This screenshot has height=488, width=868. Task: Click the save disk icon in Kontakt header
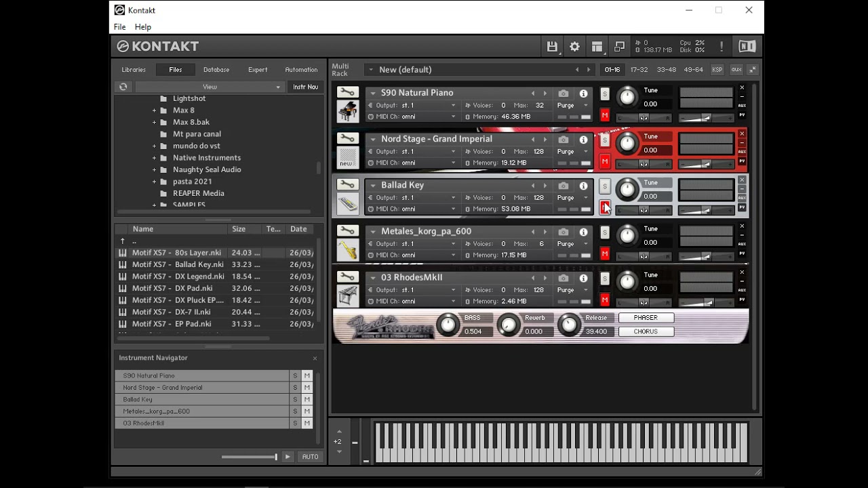[x=552, y=47]
